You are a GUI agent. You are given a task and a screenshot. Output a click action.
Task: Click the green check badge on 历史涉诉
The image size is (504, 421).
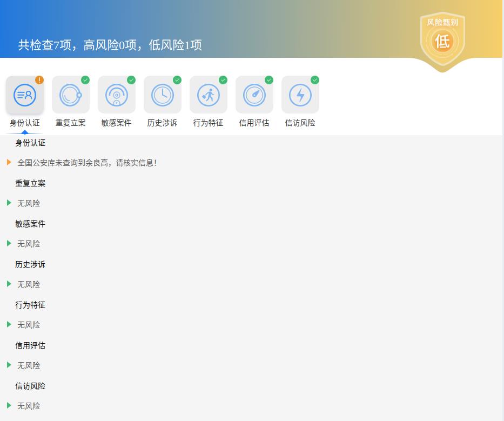click(177, 80)
